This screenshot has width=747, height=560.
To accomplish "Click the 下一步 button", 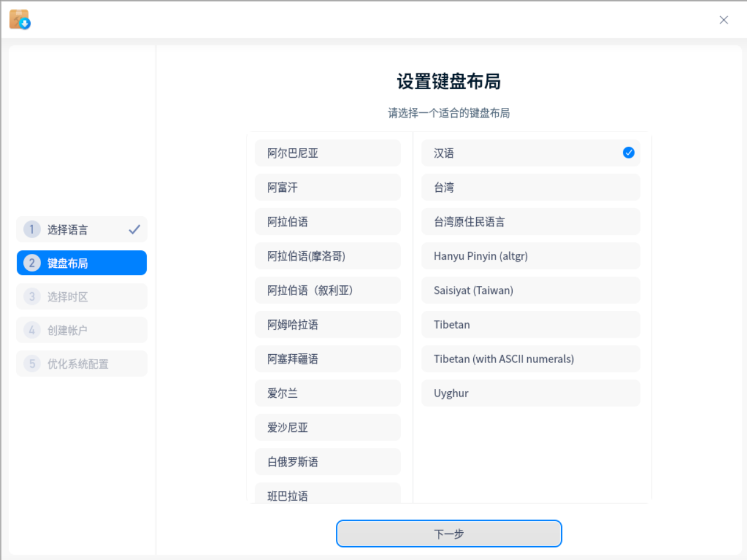I will pos(448,533).
